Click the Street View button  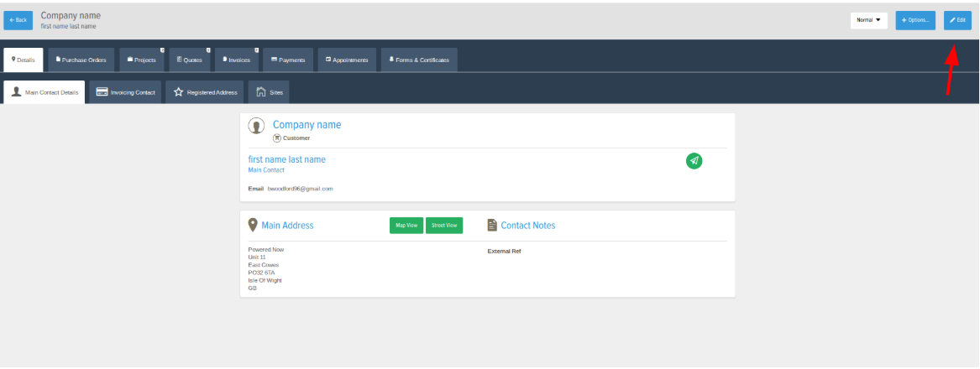coord(444,226)
